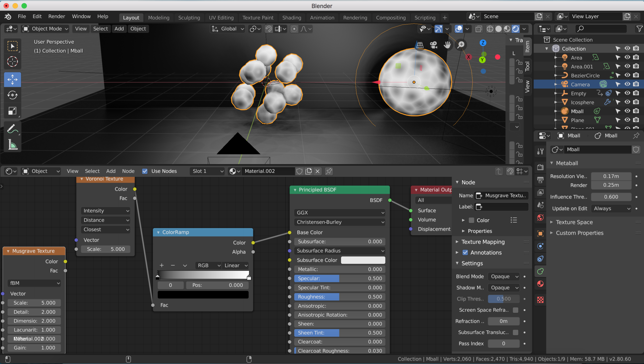Switch to the Shading workspace tab
Screen dimensions: 644x364
[x=292, y=18]
